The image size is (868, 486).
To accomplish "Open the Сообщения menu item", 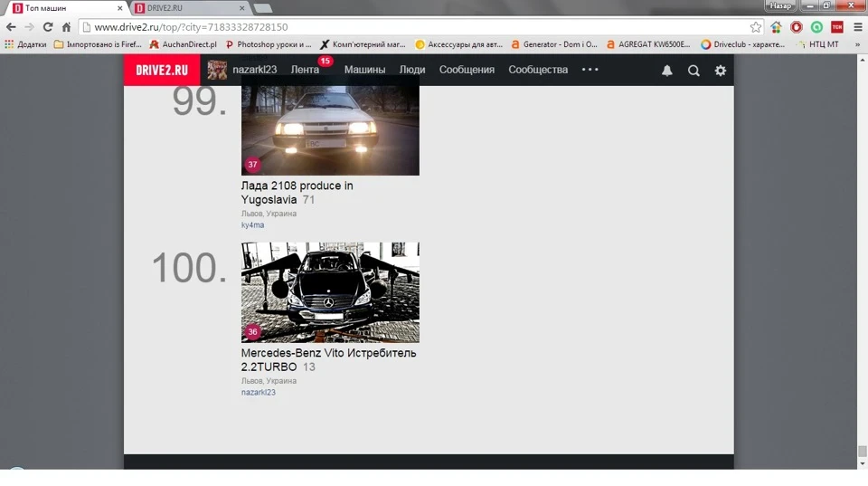I will click(467, 70).
